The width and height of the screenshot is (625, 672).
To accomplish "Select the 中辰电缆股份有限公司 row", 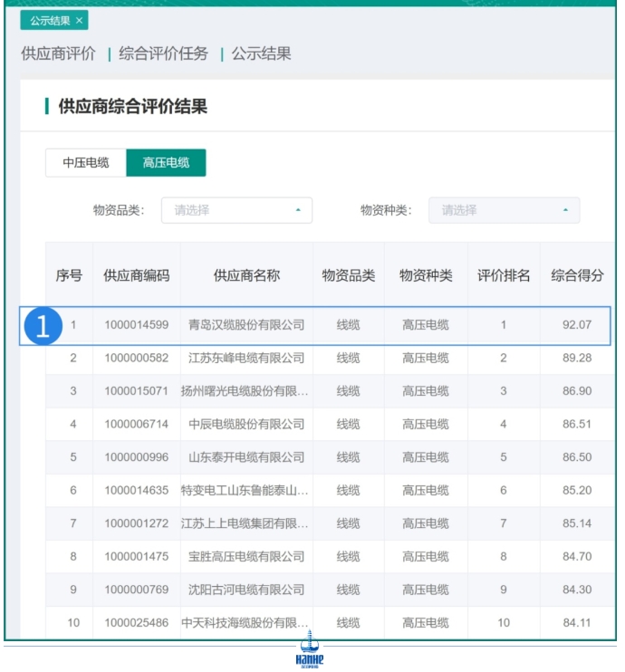I will click(246, 425).
